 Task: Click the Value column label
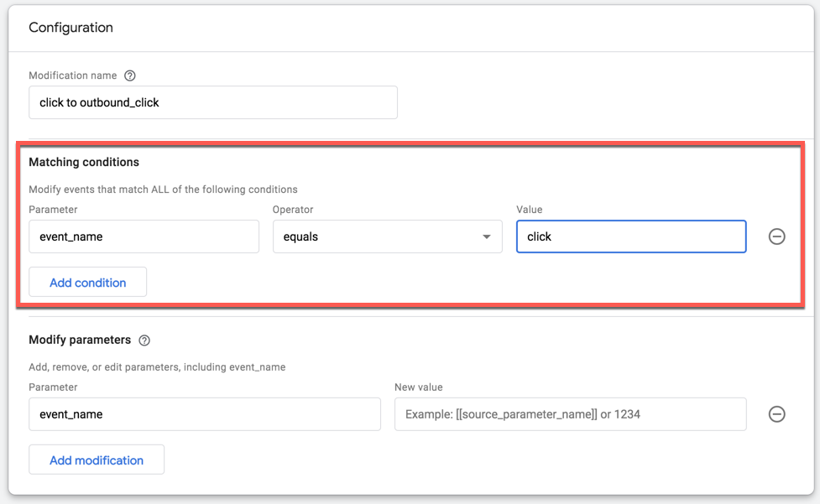point(530,210)
